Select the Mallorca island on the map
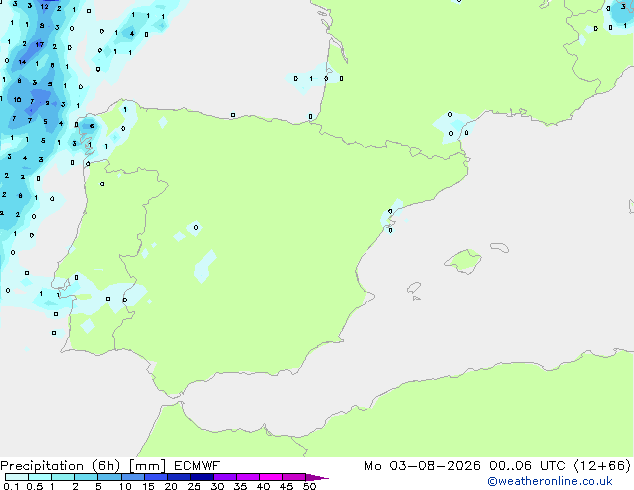This screenshot has height=490, width=634. pos(463,261)
